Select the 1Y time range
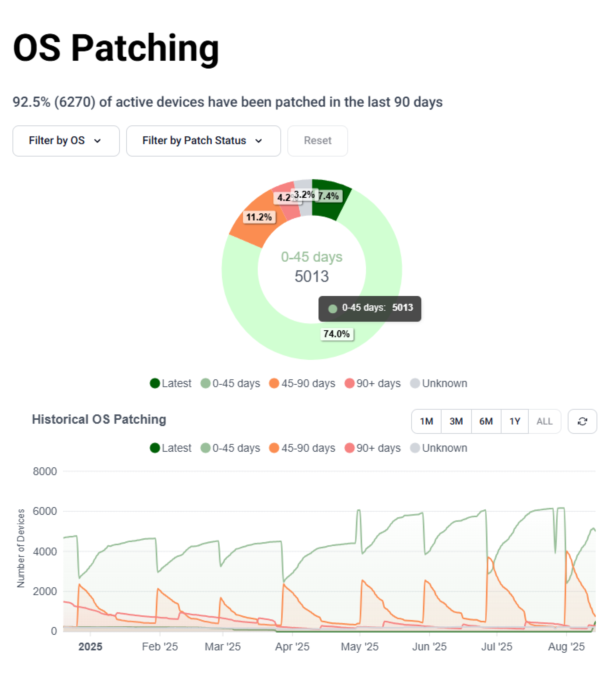 click(x=514, y=421)
